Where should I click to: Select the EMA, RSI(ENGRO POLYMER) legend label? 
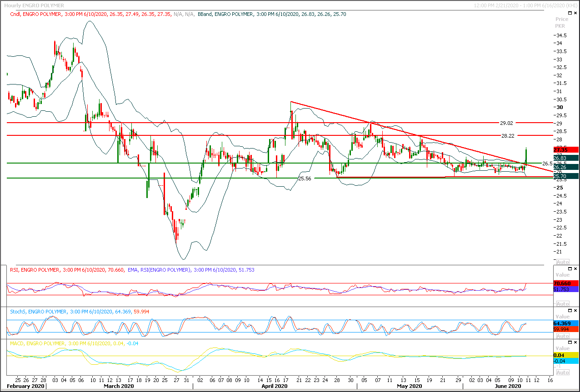tap(190, 270)
